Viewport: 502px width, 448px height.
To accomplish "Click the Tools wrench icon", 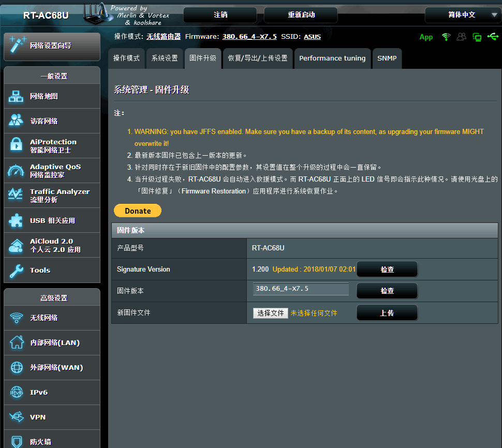I will 17,270.
